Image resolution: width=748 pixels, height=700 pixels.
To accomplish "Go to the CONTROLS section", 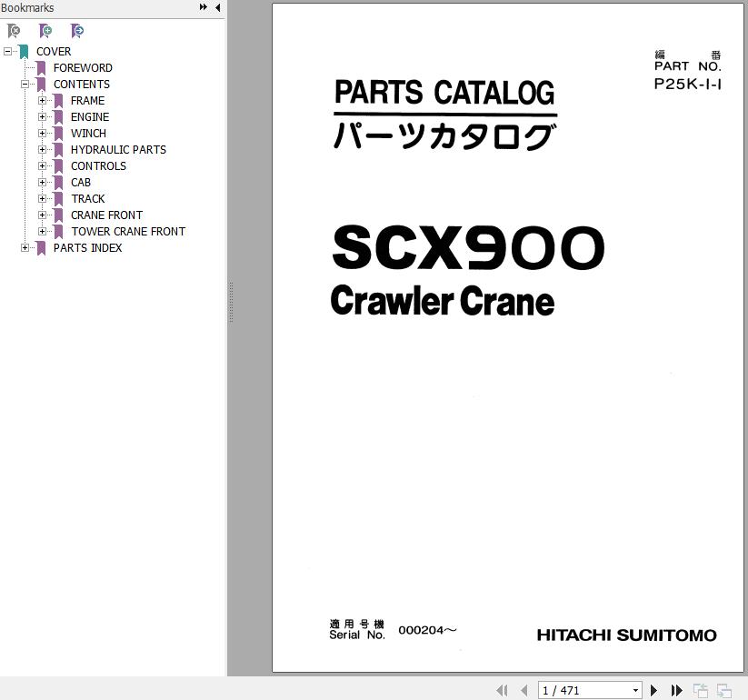I will (x=99, y=166).
